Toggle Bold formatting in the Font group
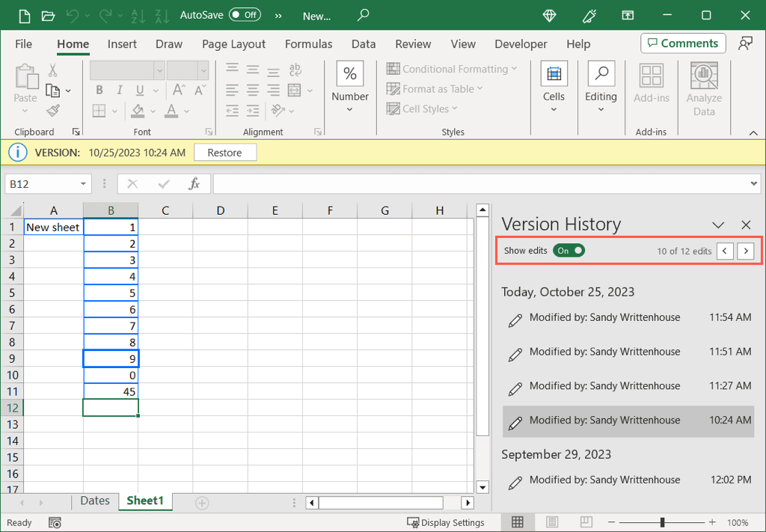 (99, 89)
